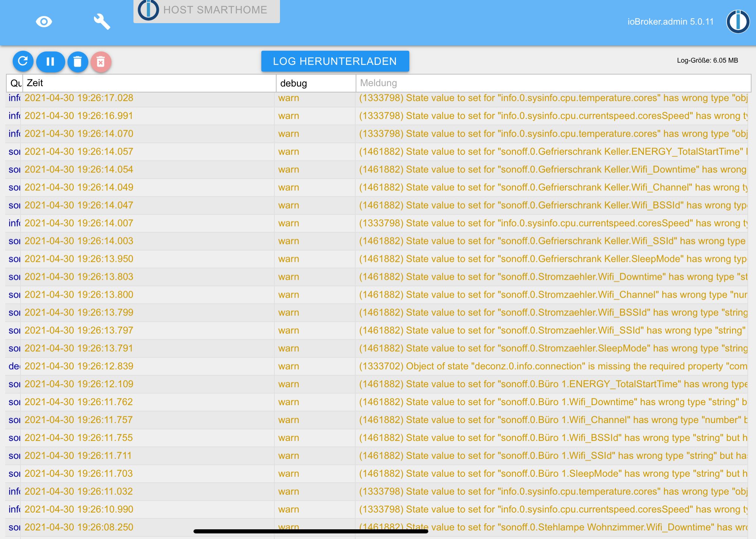Select timestamp 2021-04-30 19:26:14.003
The height and width of the screenshot is (539, 756).
tap(79, 241)
